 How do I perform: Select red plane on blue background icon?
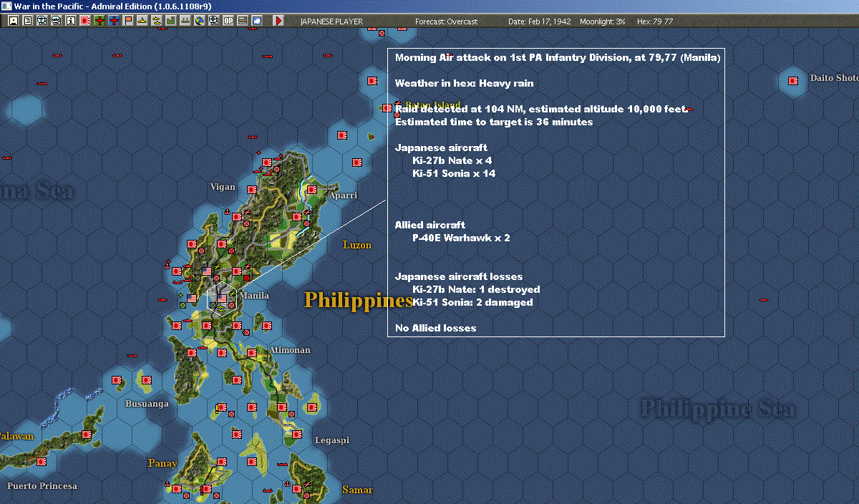114,21
